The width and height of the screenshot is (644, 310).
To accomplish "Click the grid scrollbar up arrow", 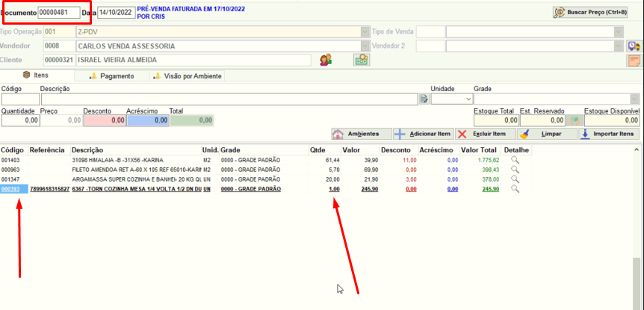I will point(637,150).
